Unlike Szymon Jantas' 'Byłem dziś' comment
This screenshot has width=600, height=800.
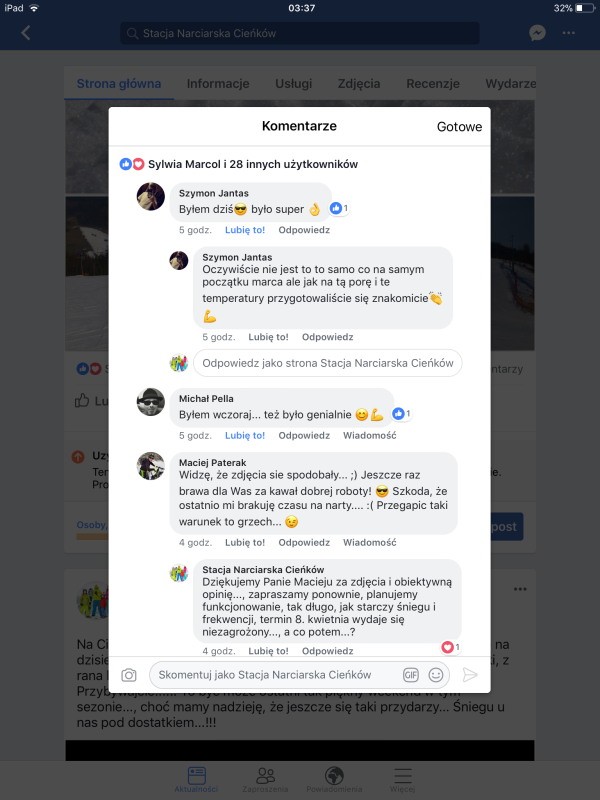point(245,230)
